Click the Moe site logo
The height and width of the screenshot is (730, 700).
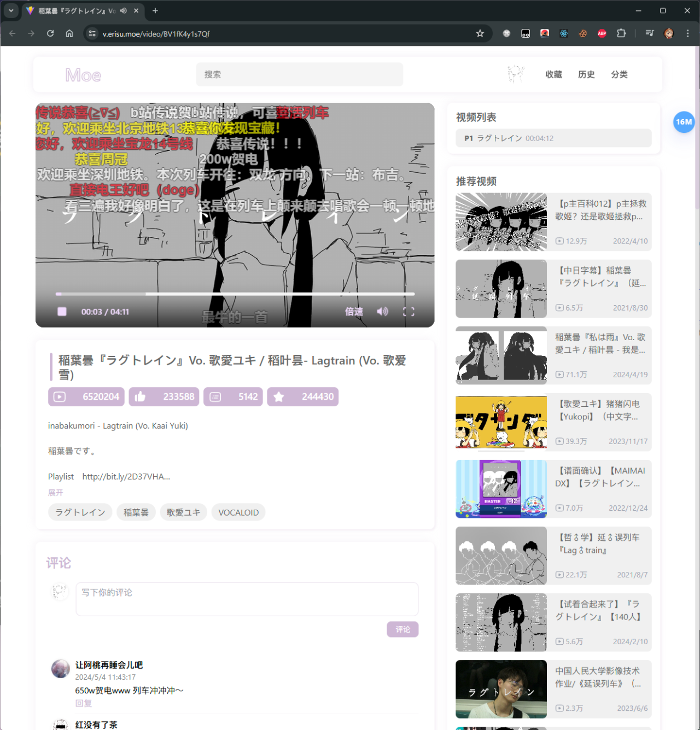pyautogui.click(x=83, y=74)
